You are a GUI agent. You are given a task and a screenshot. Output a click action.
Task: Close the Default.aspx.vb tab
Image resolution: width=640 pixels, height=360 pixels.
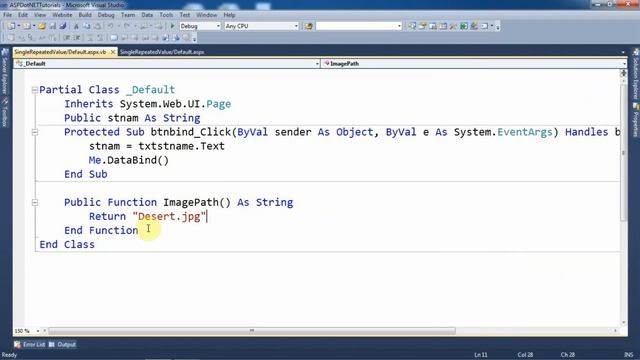113,52
